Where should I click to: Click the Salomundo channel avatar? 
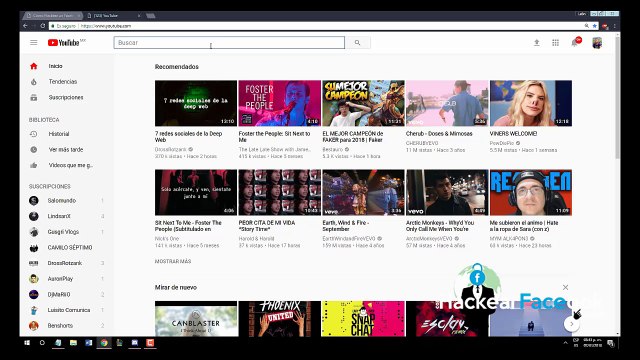[33, 200]
